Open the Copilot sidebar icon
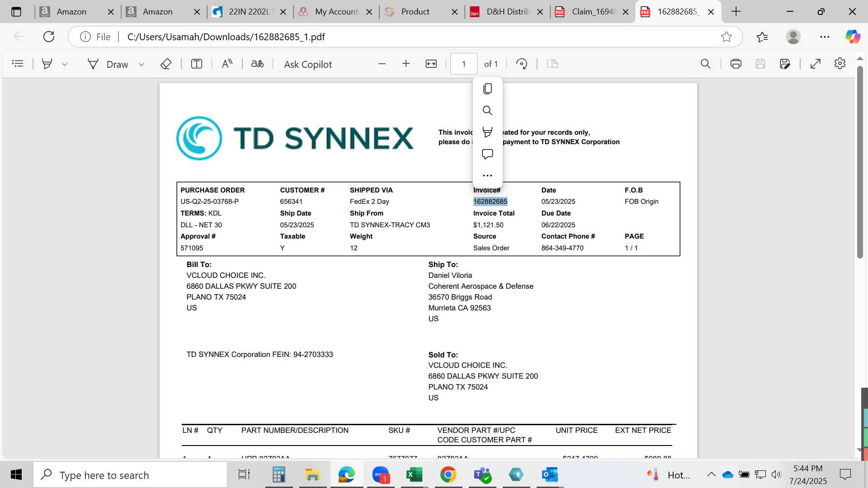Image resolution: width=868 pixels, height=488 pixels. 853,37
